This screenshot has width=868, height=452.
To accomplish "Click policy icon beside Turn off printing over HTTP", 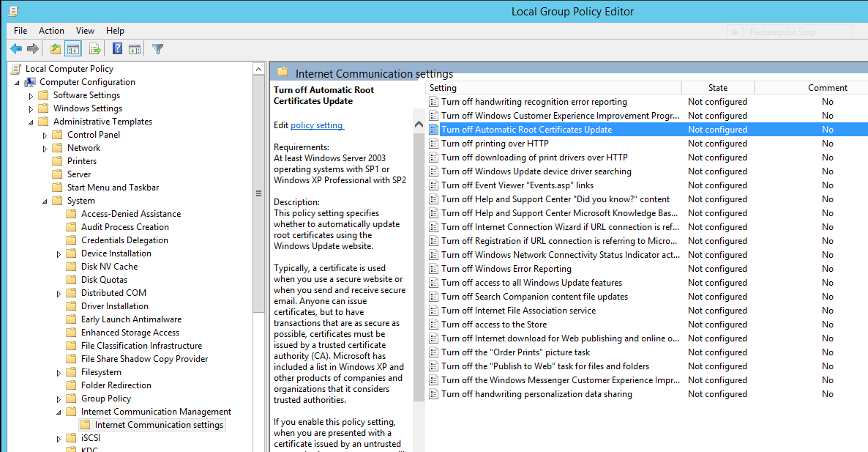I will [433, 144].
